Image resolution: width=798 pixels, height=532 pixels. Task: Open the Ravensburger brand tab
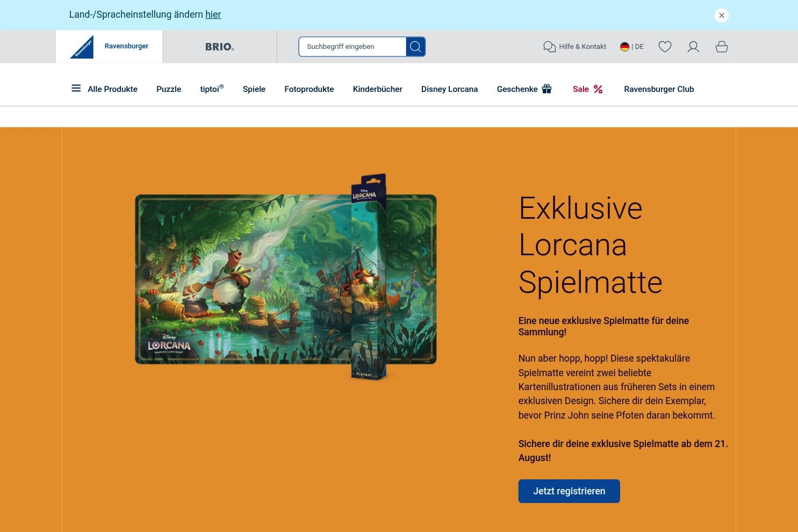(x=109, y=47)
